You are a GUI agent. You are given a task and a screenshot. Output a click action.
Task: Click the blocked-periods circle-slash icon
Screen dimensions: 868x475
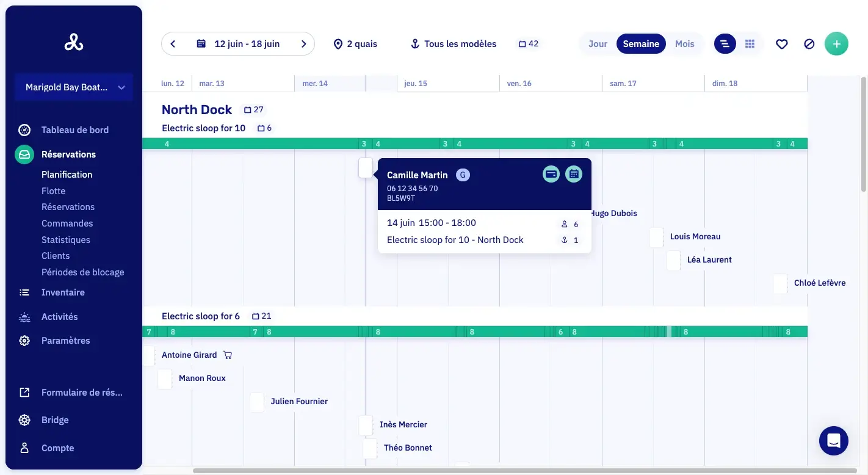(809, 44)
